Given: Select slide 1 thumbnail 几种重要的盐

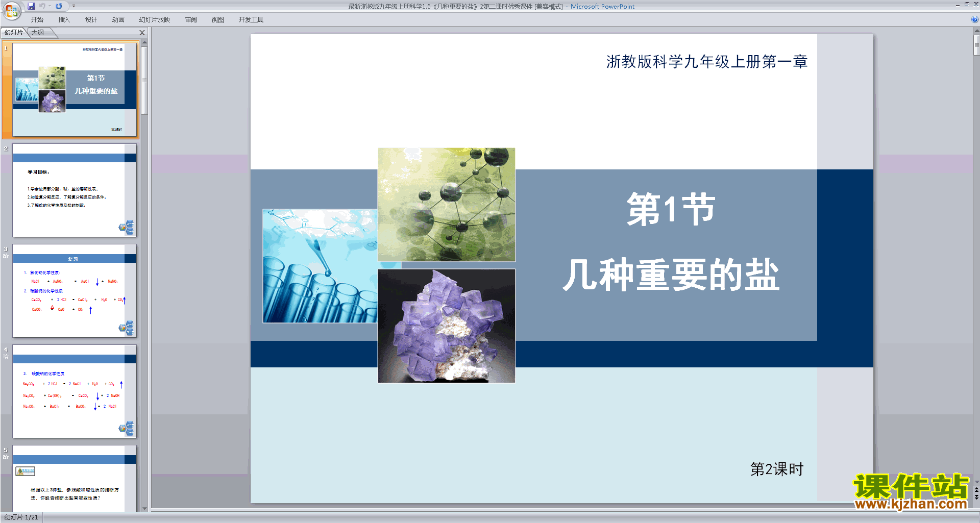Looking at the screenshot, I should tap(75, 90).
